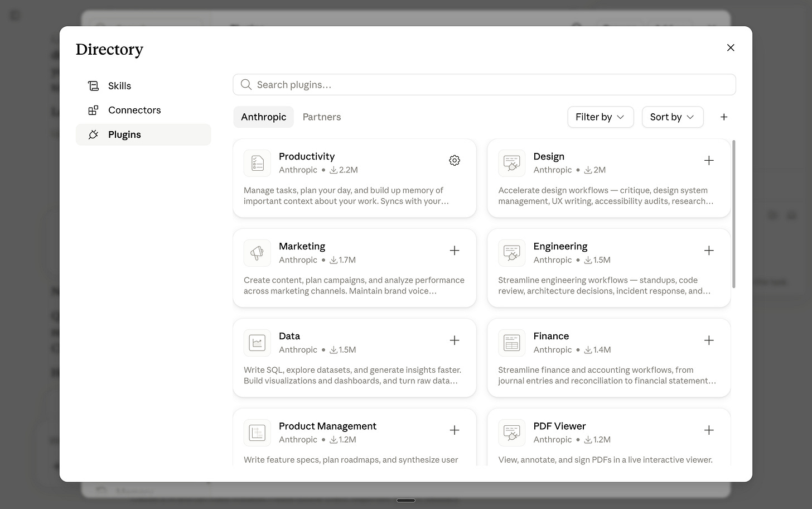This screenshot has width=812, height=509.
Task: Add the Engineering plugin
Action: pos(709,251)
